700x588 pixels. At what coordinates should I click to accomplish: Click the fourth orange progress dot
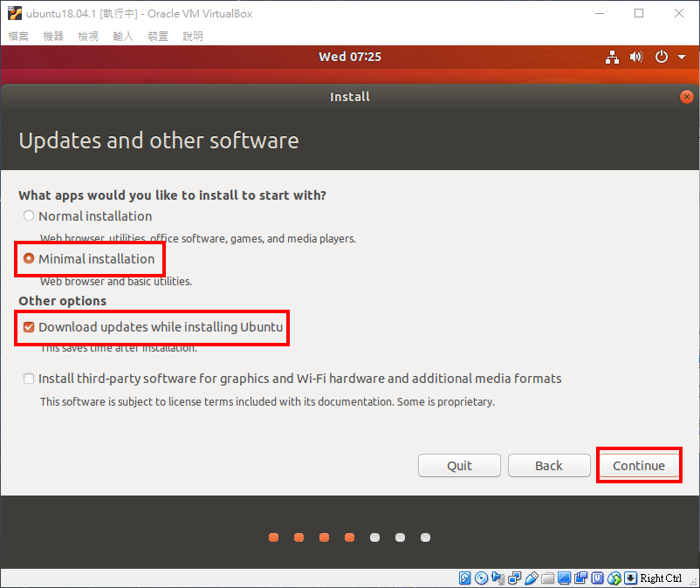click(x=349, y=537)
